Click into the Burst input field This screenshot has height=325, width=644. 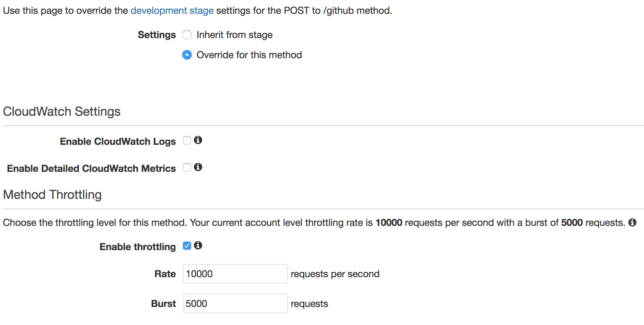click(235, 304)
